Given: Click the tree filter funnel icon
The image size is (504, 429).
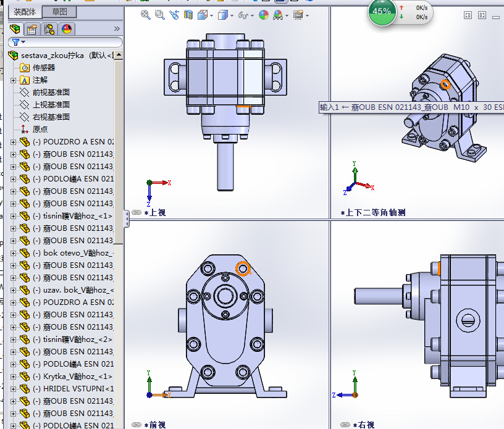Looking at the screenshot, I should point(16,42).
